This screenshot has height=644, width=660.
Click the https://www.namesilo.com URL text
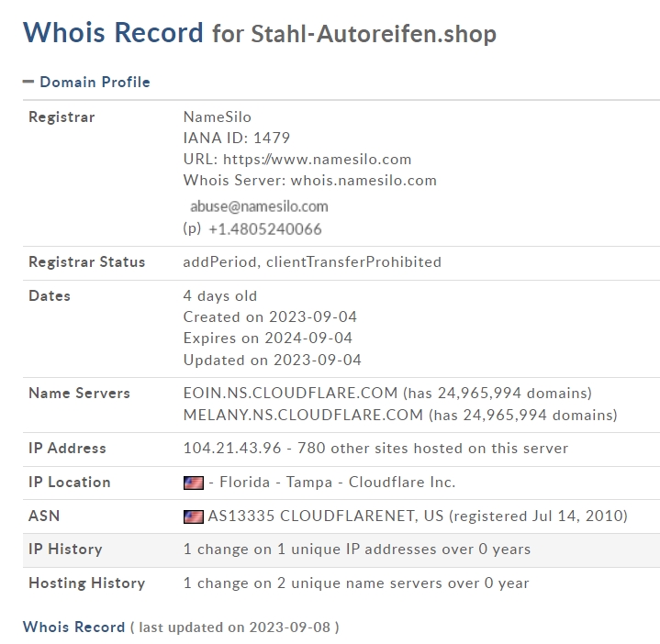pos(317,160)
